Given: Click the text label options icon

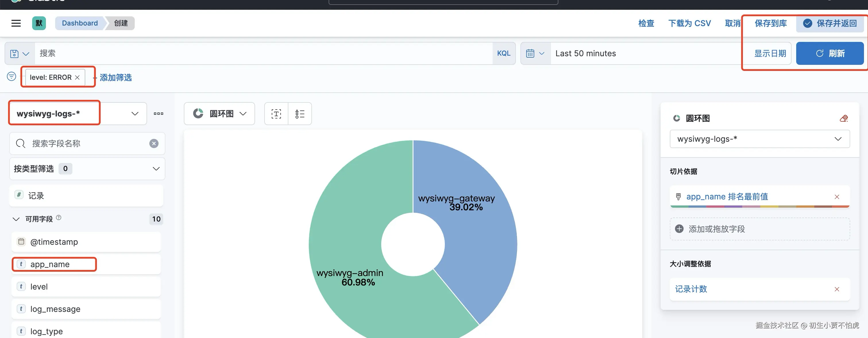Looking at the screenshot, I should pyautogui.click(x=276, y=114).
